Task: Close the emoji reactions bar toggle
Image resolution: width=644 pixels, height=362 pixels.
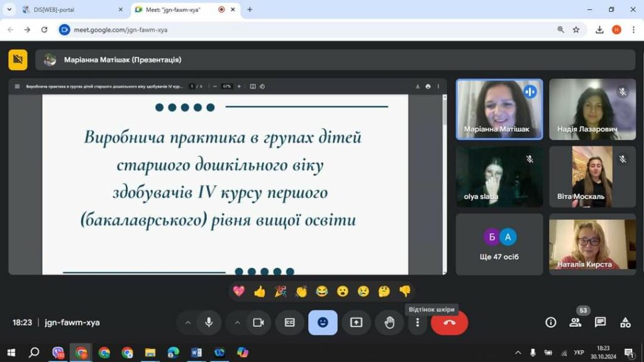Action: [323, 322]
